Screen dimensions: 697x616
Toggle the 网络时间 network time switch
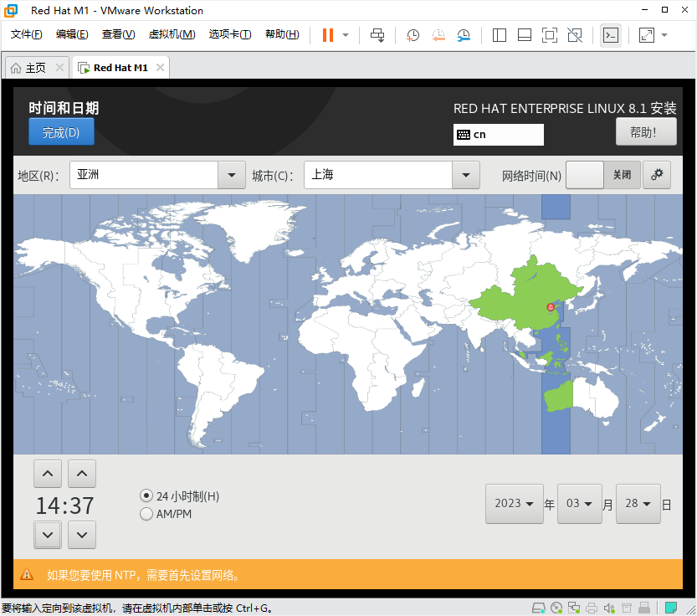click(602, 175)
